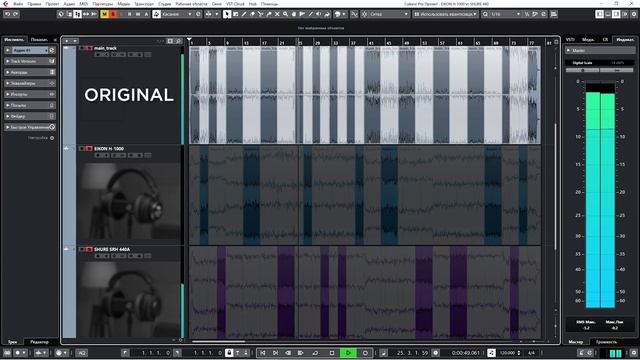Toggle automation write A button
This screenshot has height=360, width=640.
coord(146,14)
